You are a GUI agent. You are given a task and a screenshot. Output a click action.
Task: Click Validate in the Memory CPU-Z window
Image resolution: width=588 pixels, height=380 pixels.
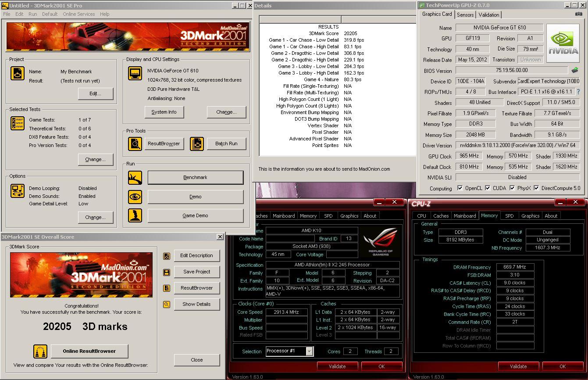(518, 366)
